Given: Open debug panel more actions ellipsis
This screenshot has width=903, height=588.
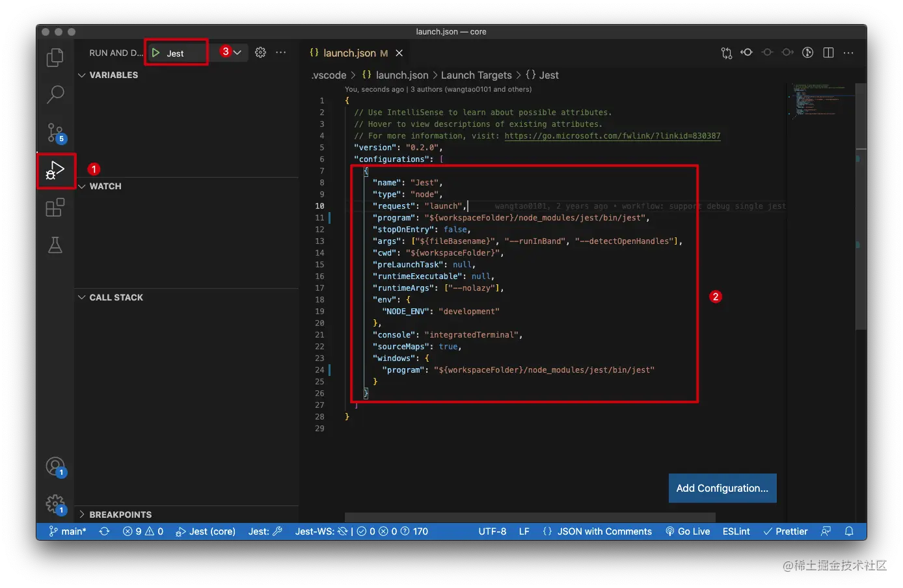Looking at the screenshot, I should 281,53.
